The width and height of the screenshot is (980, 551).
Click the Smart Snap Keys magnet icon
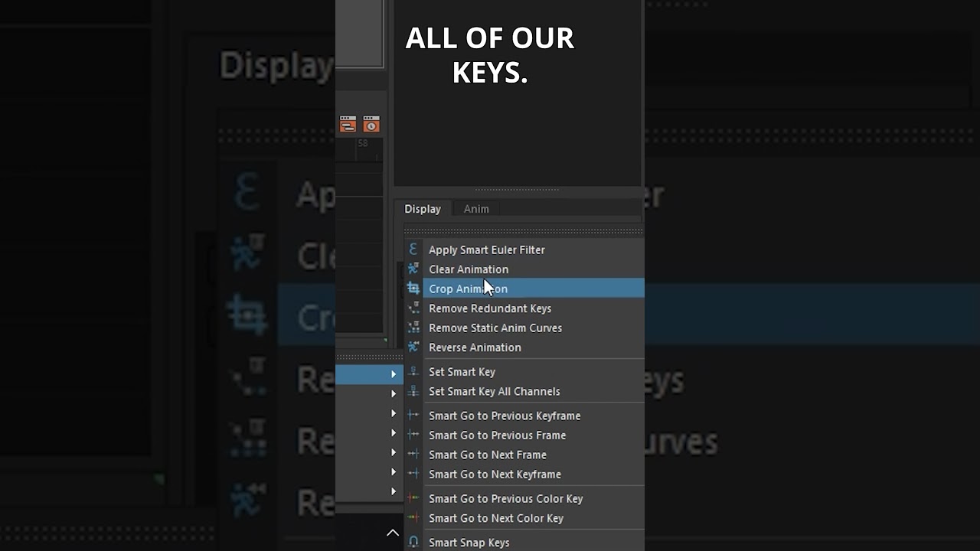coord(413,542)
